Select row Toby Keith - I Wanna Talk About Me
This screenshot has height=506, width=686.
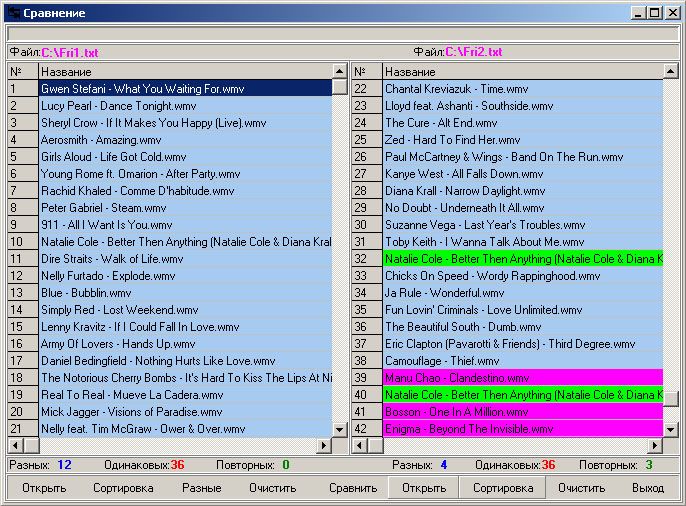[523, 242]
